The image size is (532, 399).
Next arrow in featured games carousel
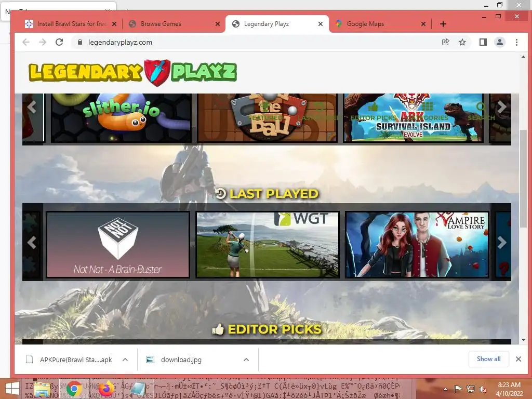click(x=502, y=107)
